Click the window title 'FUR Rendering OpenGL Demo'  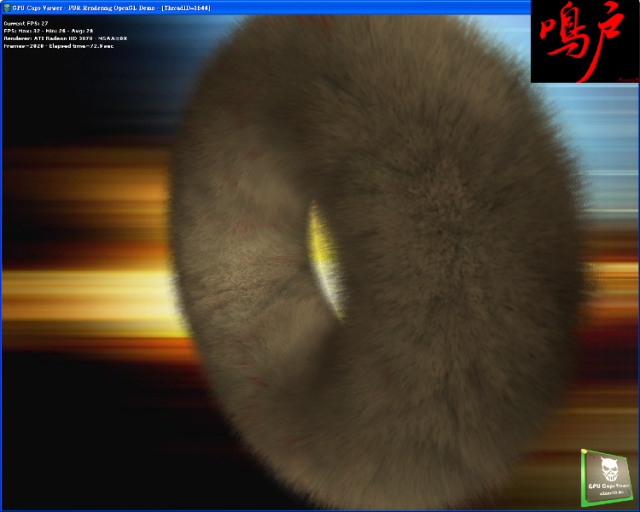pos(111,8)
